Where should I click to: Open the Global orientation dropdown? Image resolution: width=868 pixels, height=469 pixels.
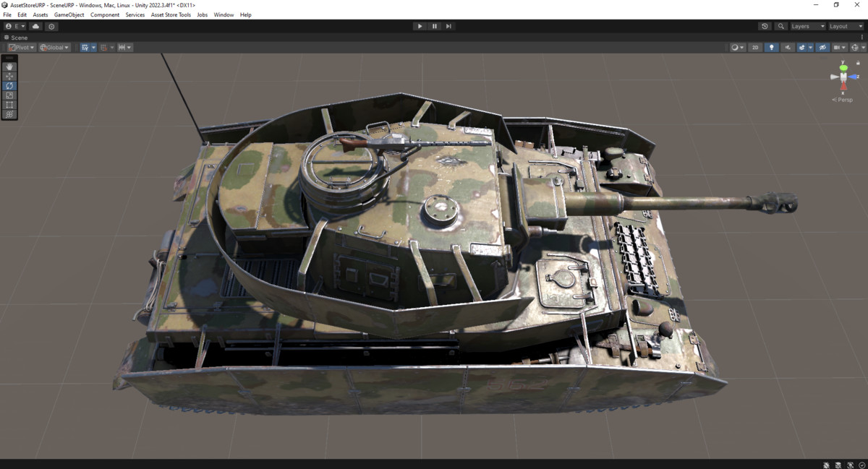tap(54, 47)
